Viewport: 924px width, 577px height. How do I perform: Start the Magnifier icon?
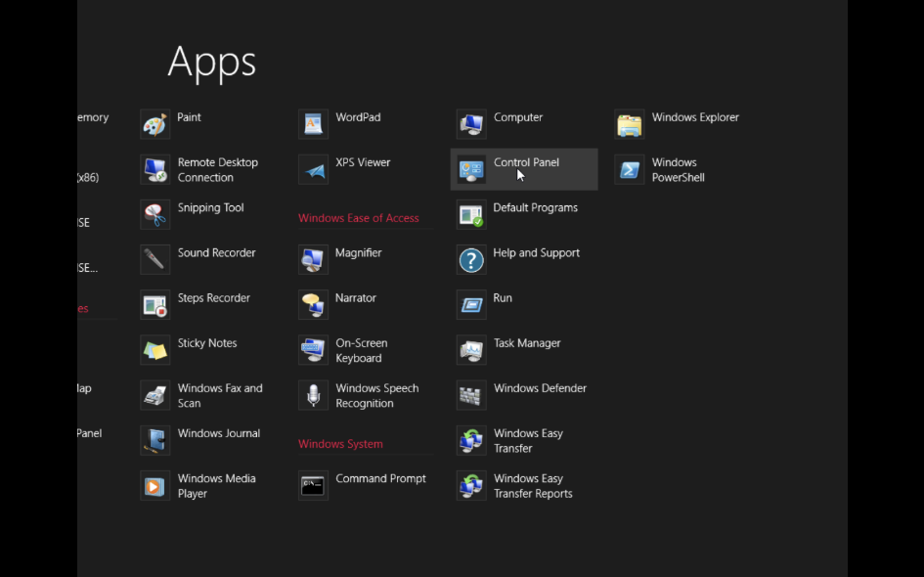pyautogui.click(x=313, y=260)
